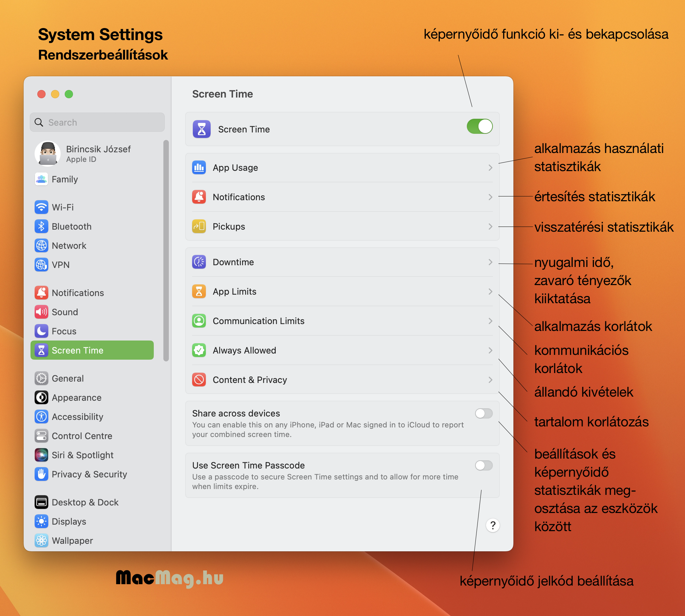Open Always Allowed chevron
685x616 pixels.
click(x=490, y=350)
